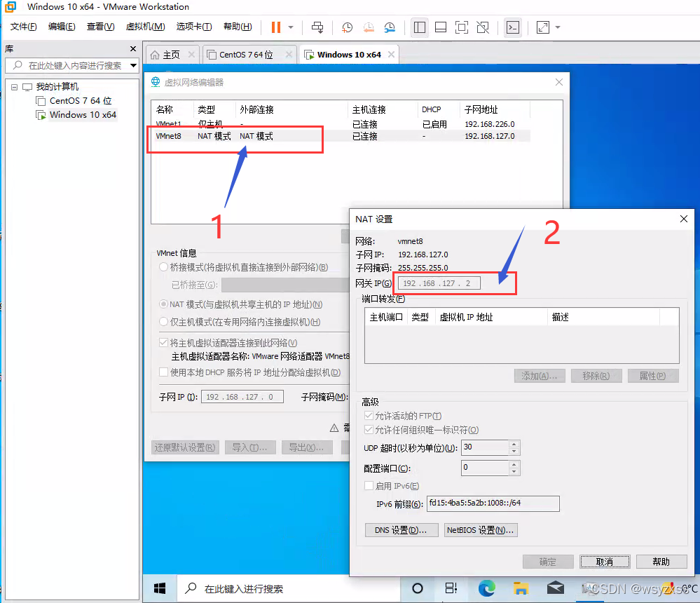Select the VMnet1 network row
The width and height of the screenshot is (700, 603).
(x=340, y=123)
